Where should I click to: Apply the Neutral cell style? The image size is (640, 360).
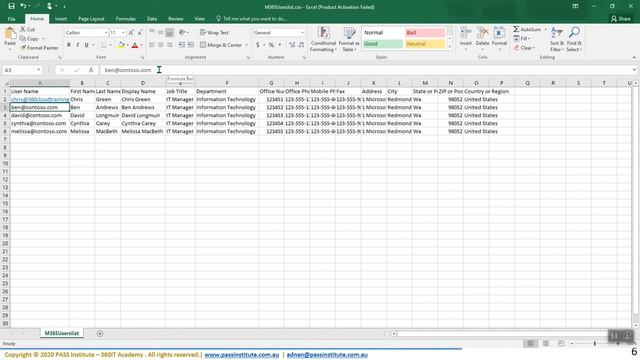(x=424, y=44)
